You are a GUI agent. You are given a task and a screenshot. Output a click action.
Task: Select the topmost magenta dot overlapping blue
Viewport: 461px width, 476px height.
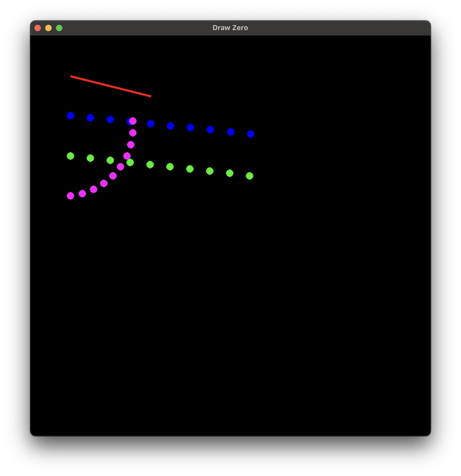(x=133, y=121)
